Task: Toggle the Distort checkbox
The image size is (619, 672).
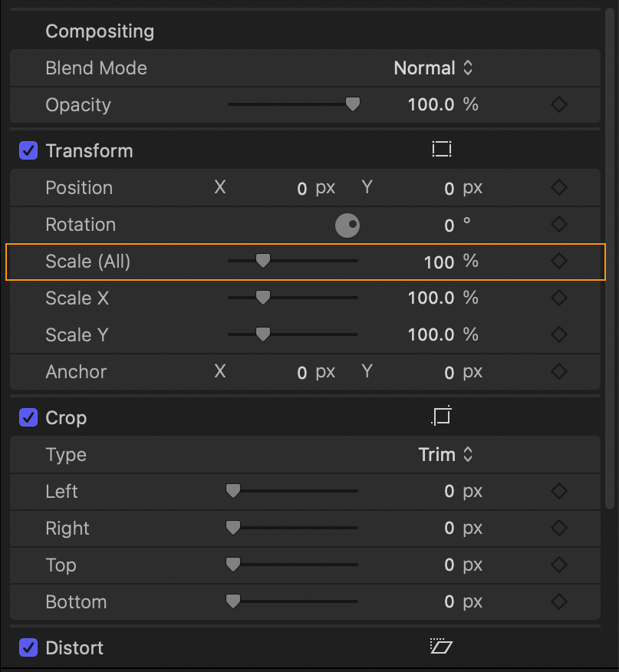Action: click(28, 647)
